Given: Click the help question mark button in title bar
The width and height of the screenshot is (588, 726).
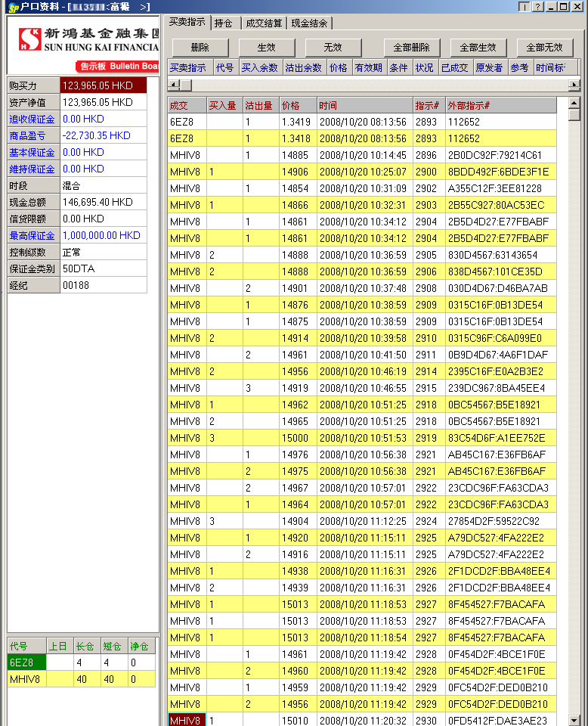Looking at the screenshot, I should pyautogui.click(x=537, y=7).
